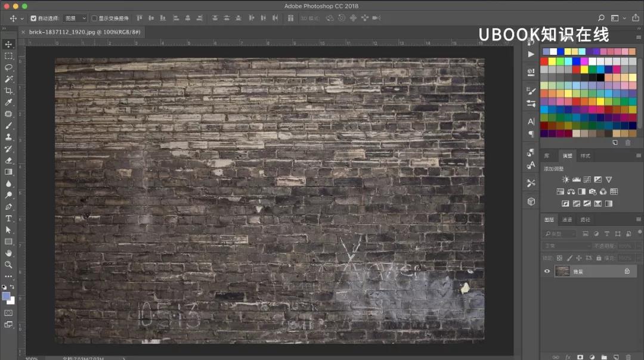Open the Swatches panel flyout menu
Image resolution: width=644 pixels, height=360 pixels.
(638, 37)
